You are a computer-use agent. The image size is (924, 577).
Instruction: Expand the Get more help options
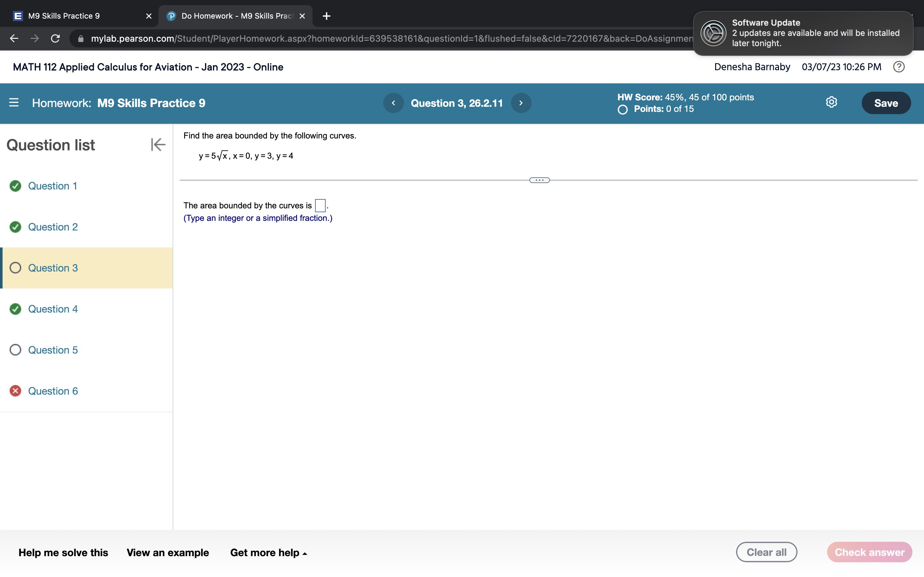269,552
